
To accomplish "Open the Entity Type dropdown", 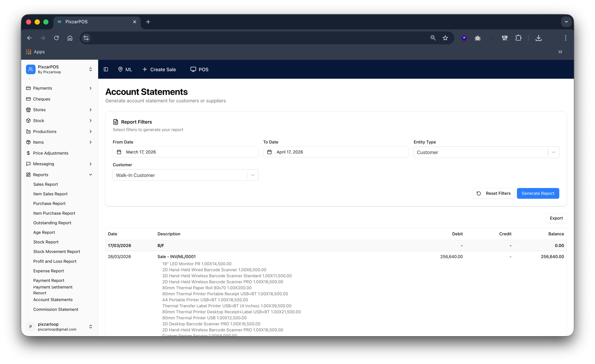I will 553,152.
